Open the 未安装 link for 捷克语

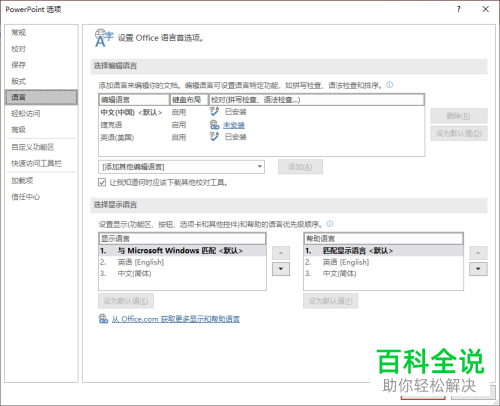(234, 125)
